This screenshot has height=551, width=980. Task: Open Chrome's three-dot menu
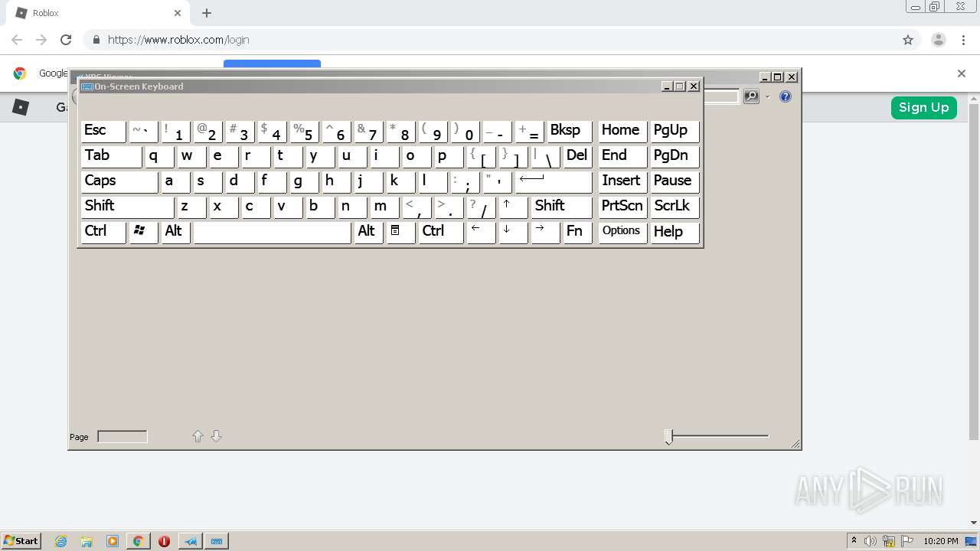coord(963,40)
